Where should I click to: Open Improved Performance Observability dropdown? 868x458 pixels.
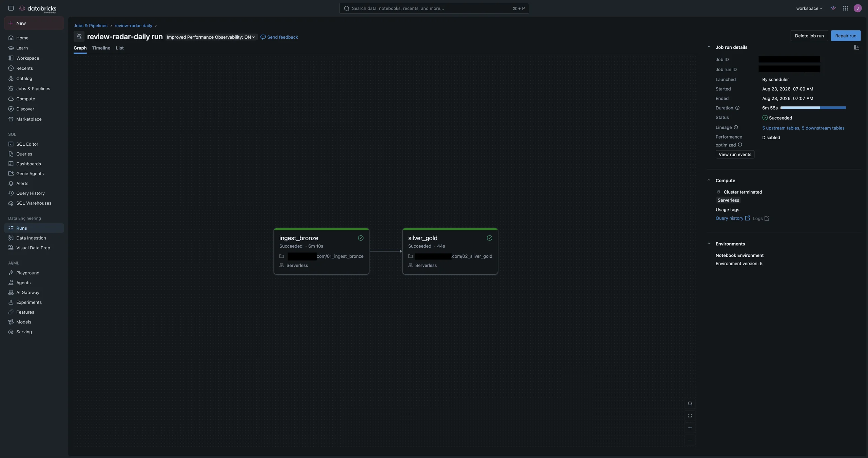pyautogui.click(x=211, y=37)
